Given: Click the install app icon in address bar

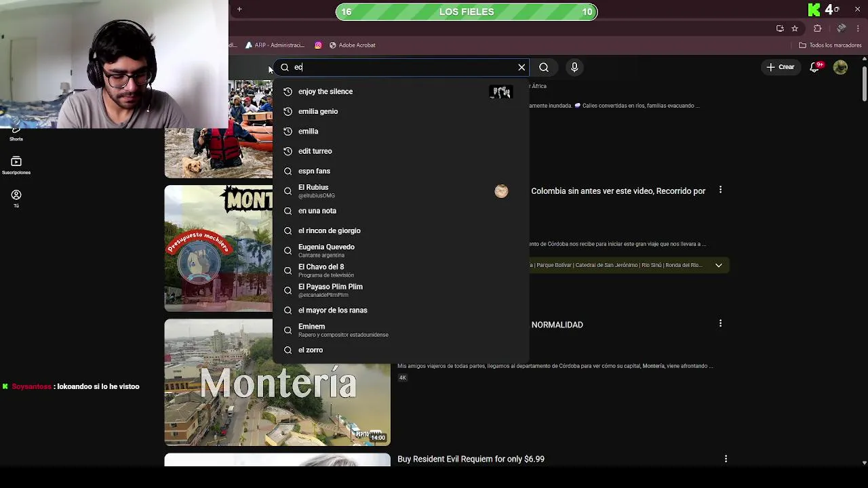Looking at the screenshot, I should tap(780, 28).
